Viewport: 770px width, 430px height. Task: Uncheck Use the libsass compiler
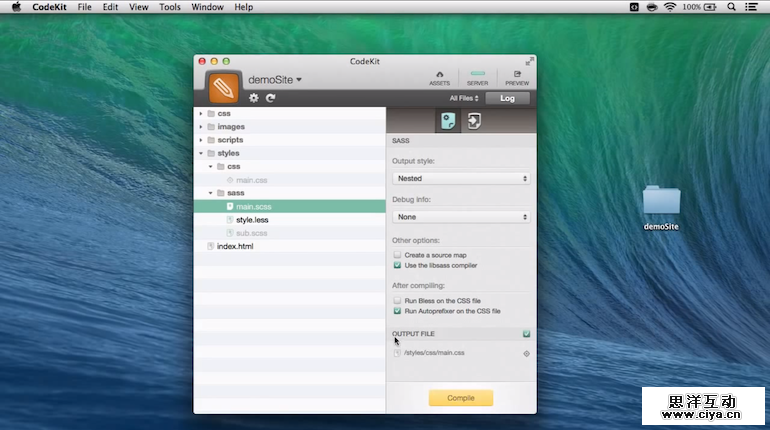397,266
